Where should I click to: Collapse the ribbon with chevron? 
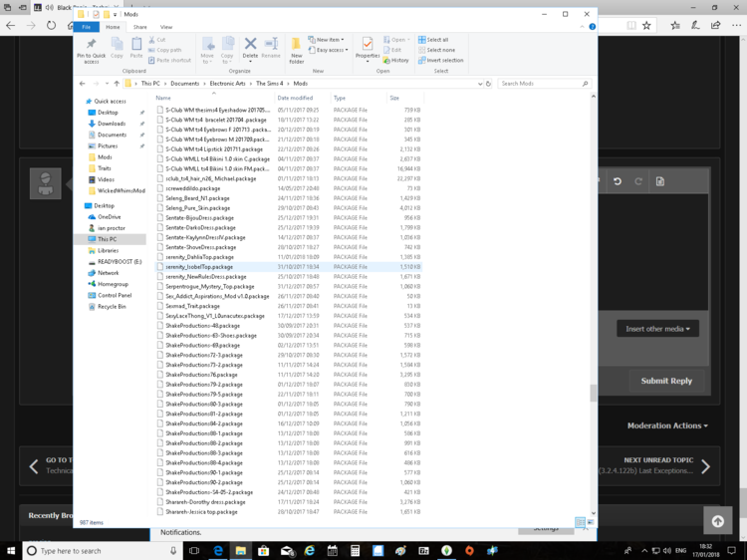582,27
